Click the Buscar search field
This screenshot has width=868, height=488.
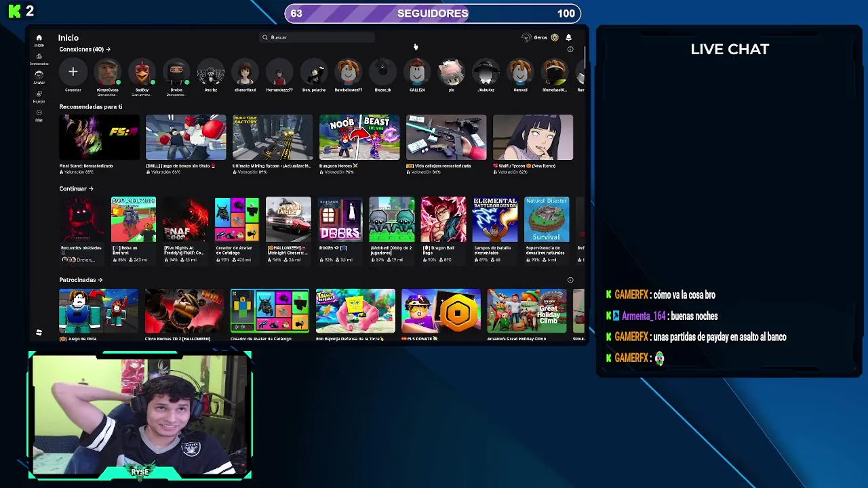pos(317,37)
